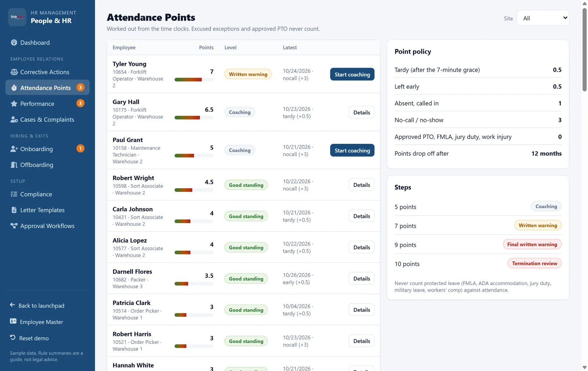588x371 pixels.
Task: Click the Employee Master ID card icon
Action: pos(13,321)
